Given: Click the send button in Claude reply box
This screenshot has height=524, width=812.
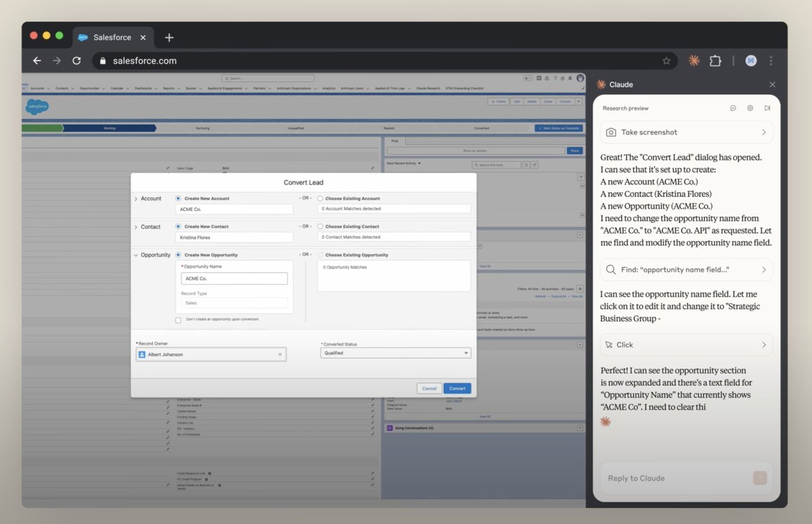Looking at the screenshot, I should pyautogui.click(x=760, y=478).
